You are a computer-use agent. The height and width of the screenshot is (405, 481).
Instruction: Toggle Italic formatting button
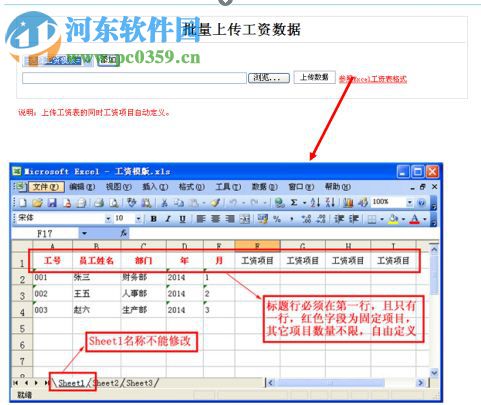[168, 219]
